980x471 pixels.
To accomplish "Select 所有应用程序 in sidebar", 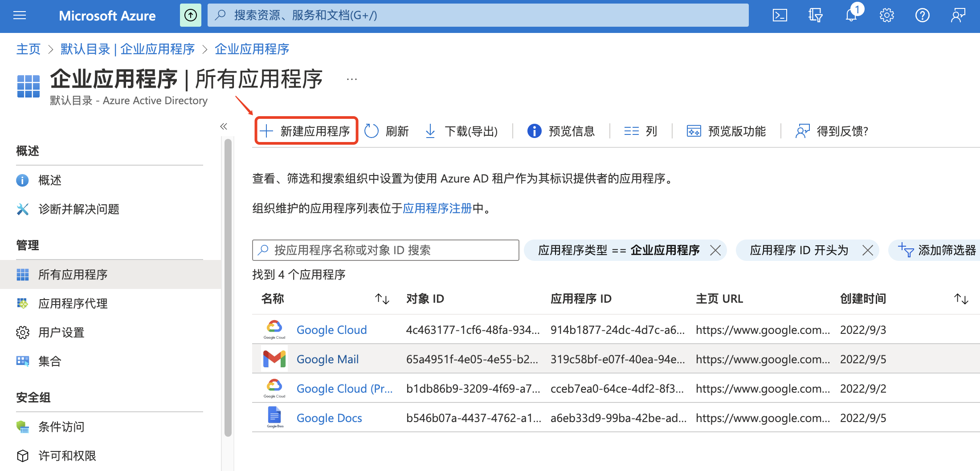I will [x=110, y=275].
